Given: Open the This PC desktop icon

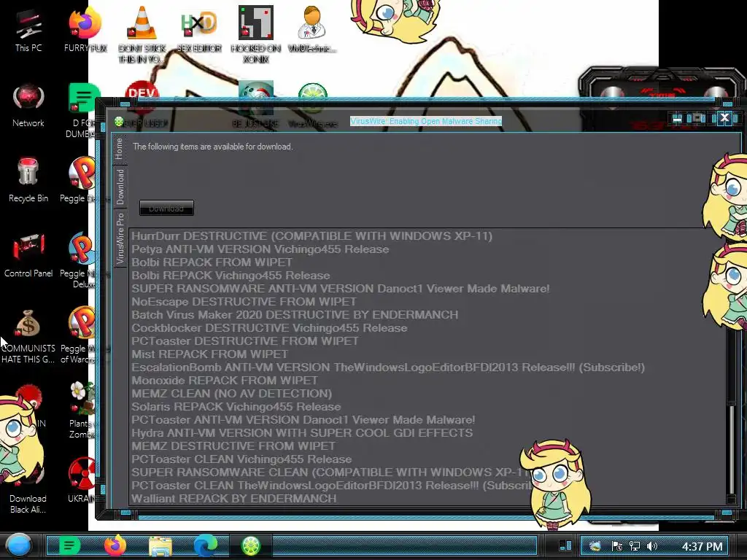Looking at the screenshot, I should click(x=28, y=29).
